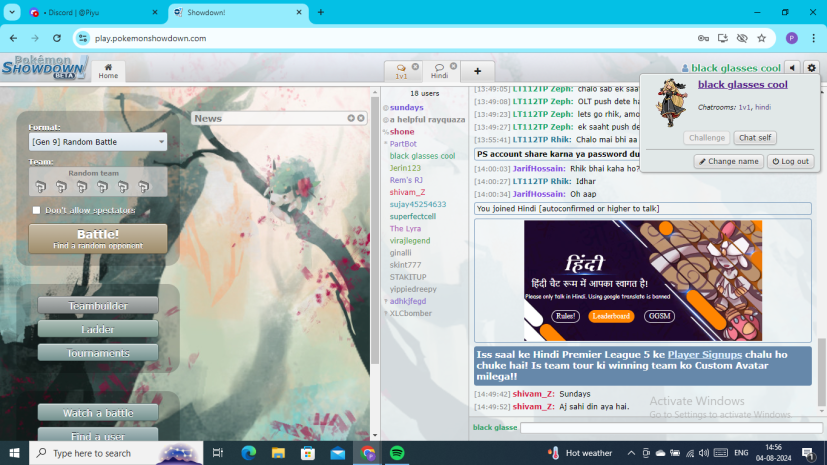Switch to the 1v1 room tab
The image size is (827, 465).
click(x=401, y=71)
